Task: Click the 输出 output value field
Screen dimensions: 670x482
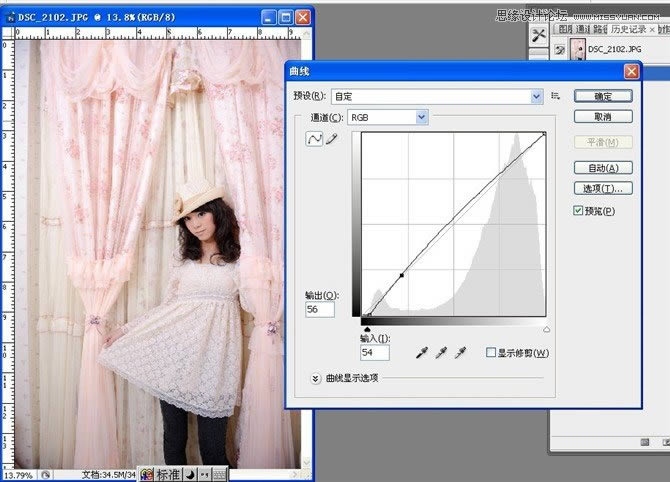Action: [x=320, y=309]
